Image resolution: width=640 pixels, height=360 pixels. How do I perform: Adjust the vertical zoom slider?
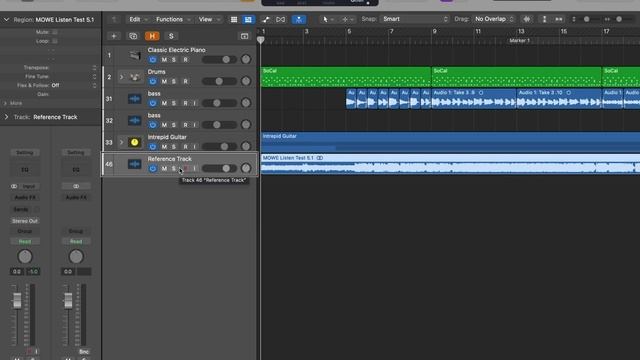click(x=586, y=19)
